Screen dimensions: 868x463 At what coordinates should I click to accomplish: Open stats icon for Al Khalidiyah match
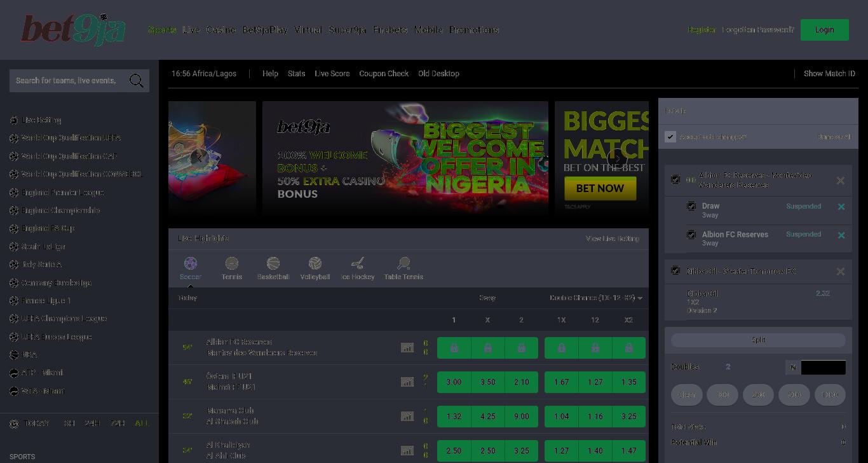click(407, 451)
